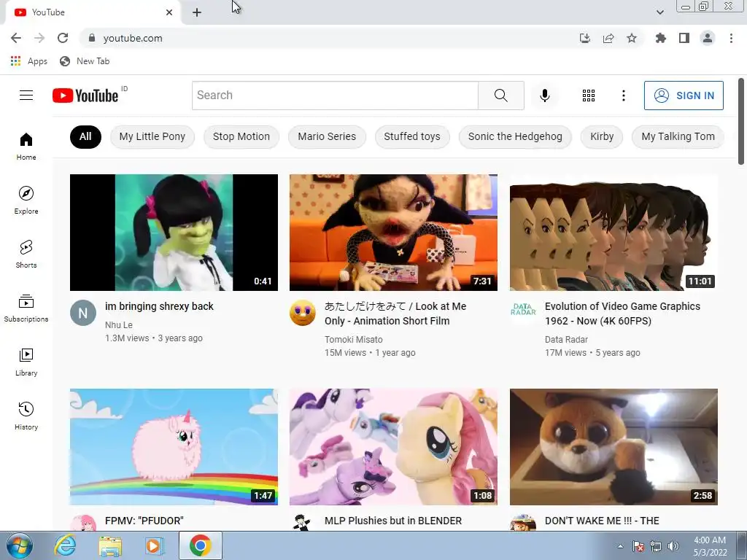The height and width of the screenshot is (560, 747).
Task: Toggle the Chrome side panel icon
Action: tap(684, 38)
